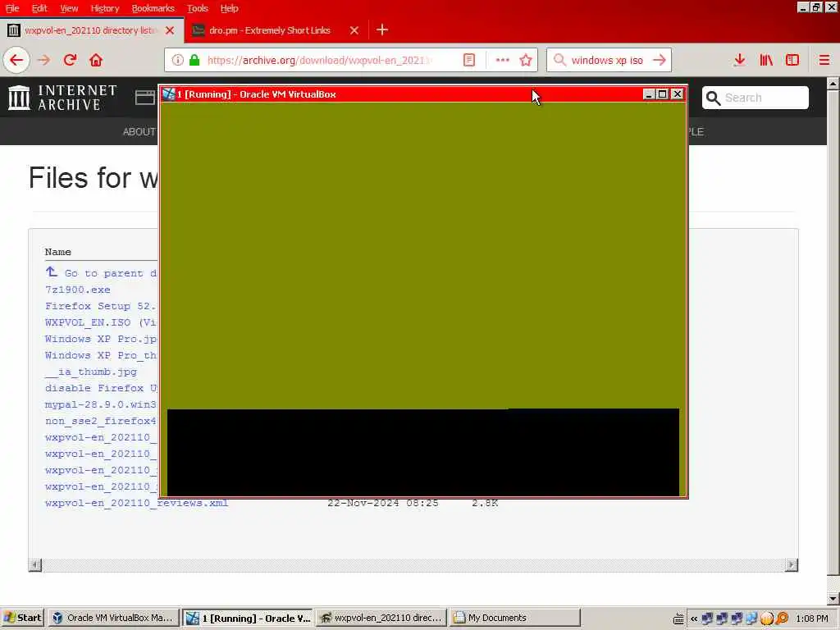Viewport: 840px width, 630px height.
Task: Open the Help menu
Action: pos(230,8)
